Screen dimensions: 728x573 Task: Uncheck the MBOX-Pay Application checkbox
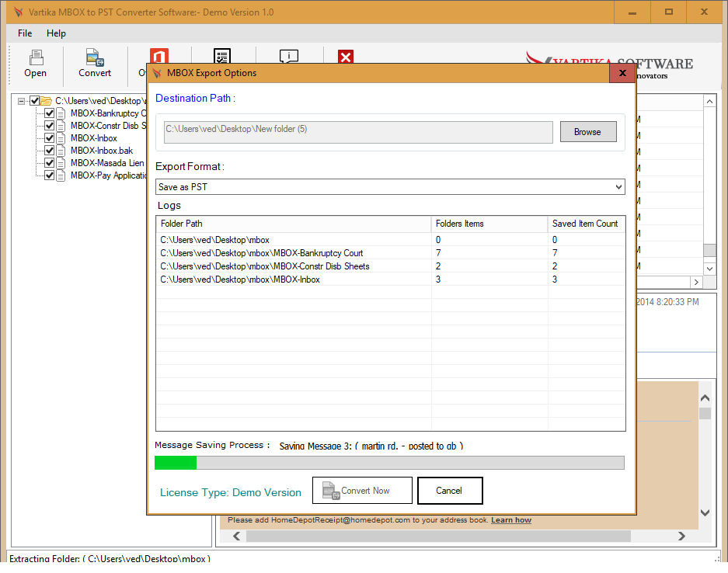click(x=49, y=175)
